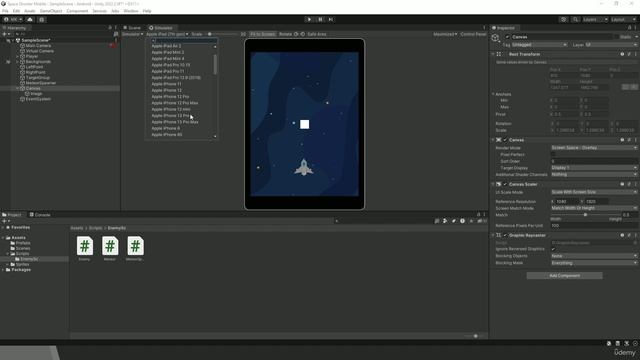Choose Apple iPhone 13 Pro Max device
Image resolution: width=640 pixels, height=360 pixels.
click(x=175, y=122)
